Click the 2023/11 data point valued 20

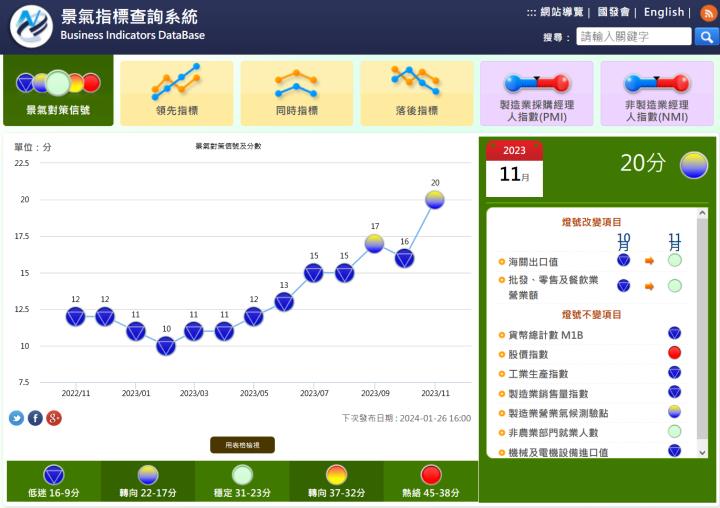[x=434, y=200]
